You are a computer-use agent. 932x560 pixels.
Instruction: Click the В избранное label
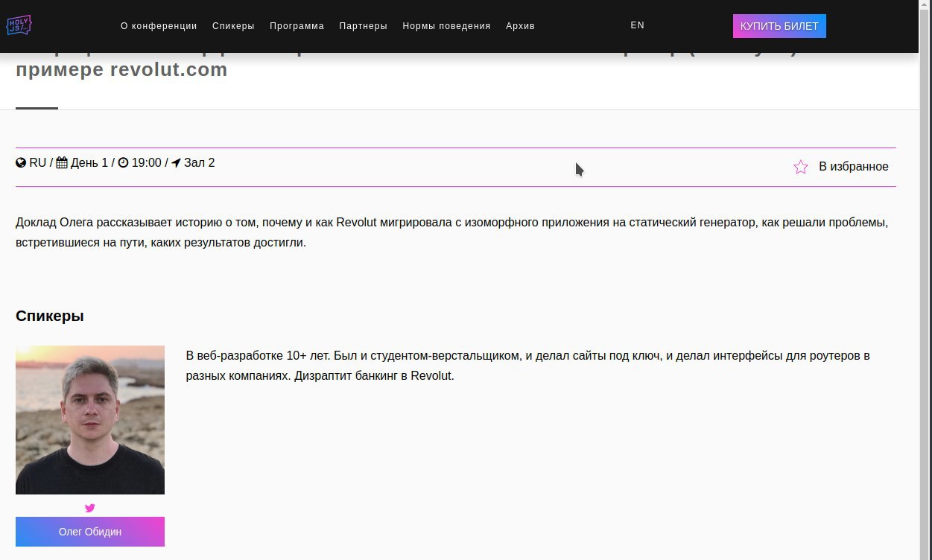(x=853, y=167)
